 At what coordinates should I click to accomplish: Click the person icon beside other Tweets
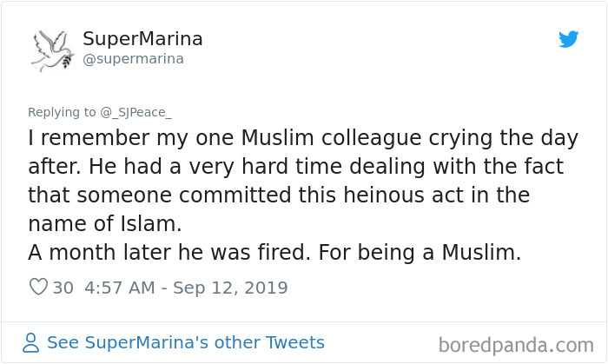click(x=32, y=342)
